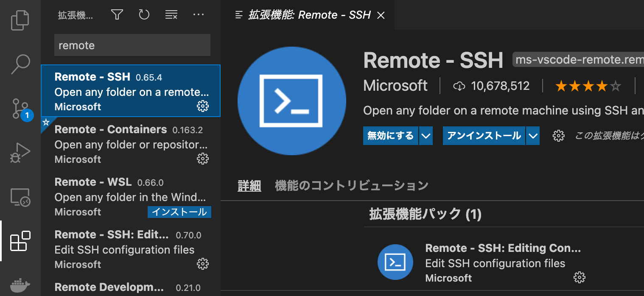This screenshot has width=644, height=296.
Task: Expand the 無効にする dropdown arrow
Action: pos(426,136)
